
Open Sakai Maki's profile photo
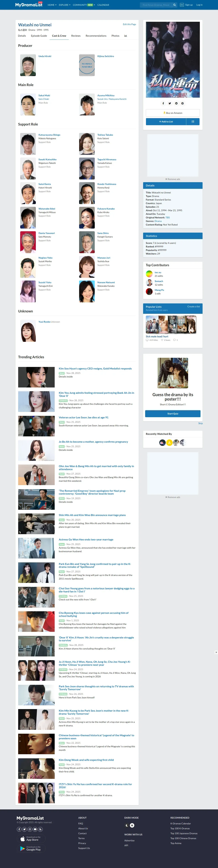coord(28,105)
